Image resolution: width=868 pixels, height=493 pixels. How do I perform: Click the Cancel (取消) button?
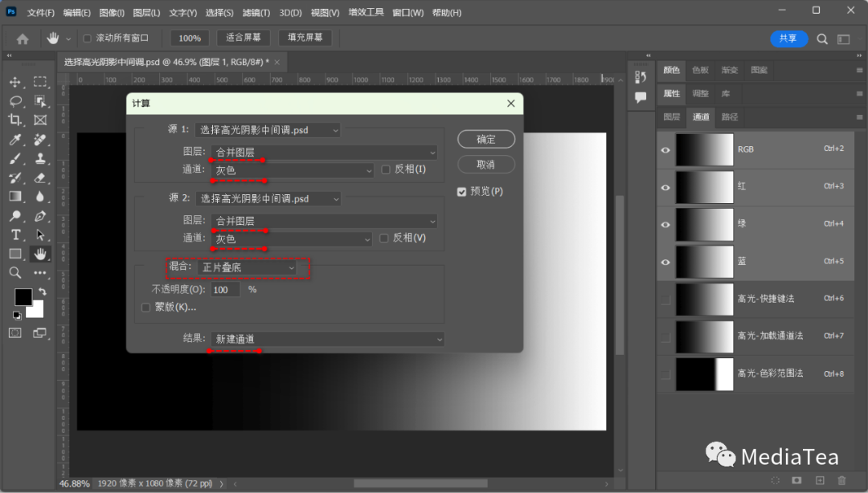click(486, 165)
